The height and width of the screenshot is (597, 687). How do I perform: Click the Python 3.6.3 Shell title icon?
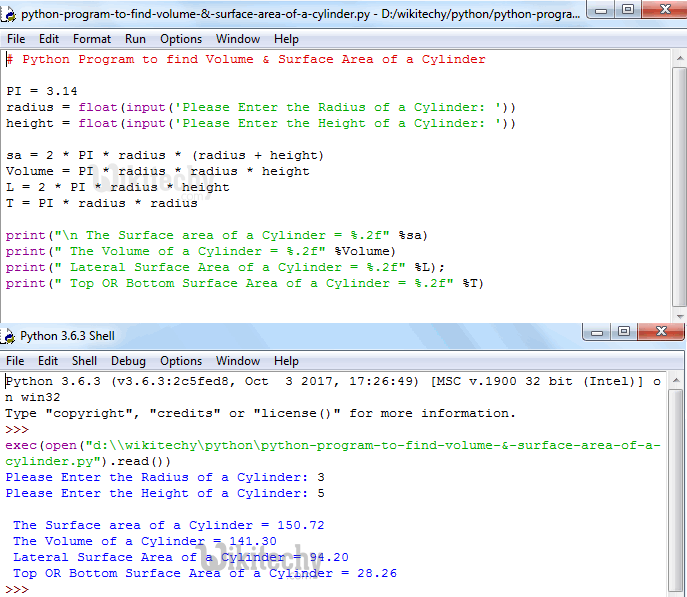[10, 336]
